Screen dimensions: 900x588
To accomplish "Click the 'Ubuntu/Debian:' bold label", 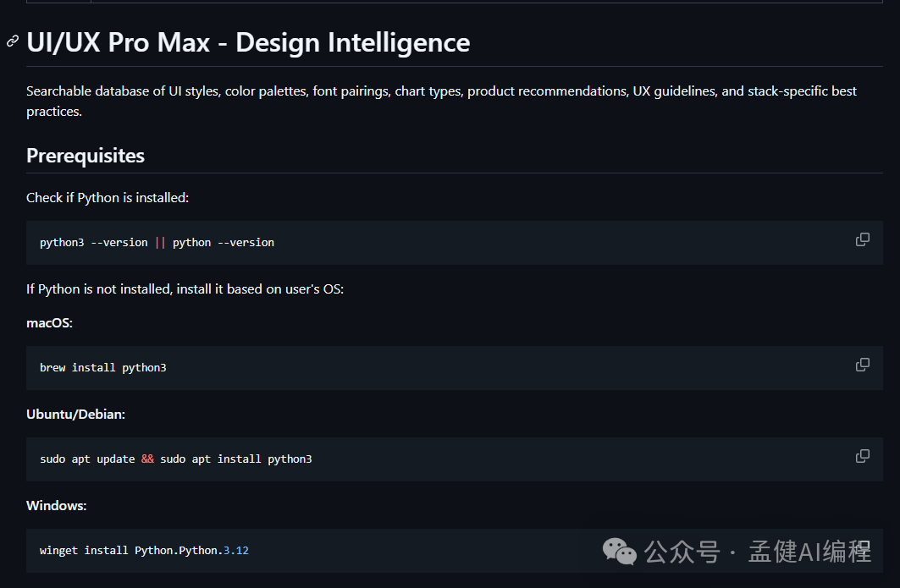I will (x=75, y=415).
